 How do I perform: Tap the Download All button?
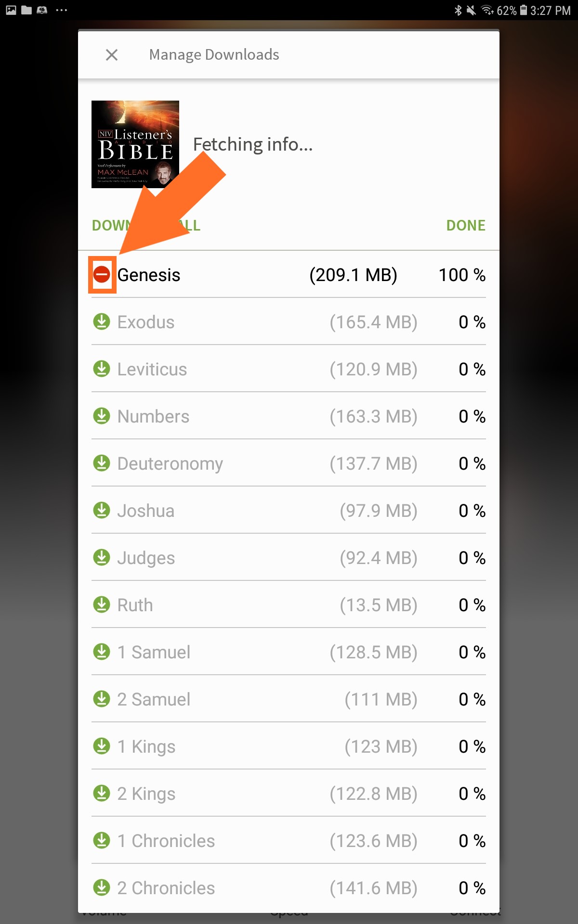pyautogui.click(x=146, y=225)
